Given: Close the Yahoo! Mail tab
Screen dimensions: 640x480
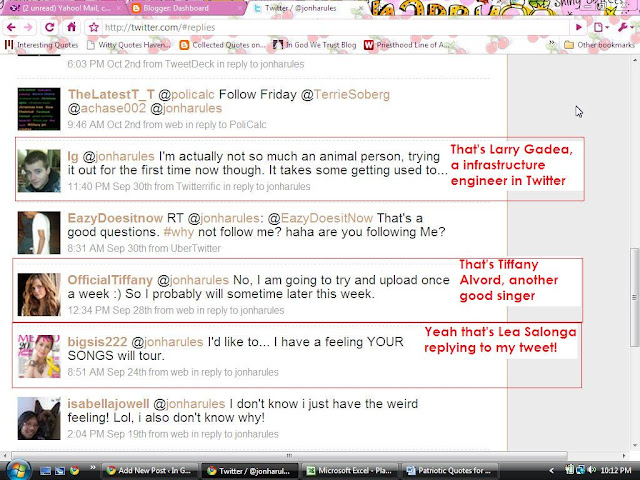Looking at the screenshot, I should [119, 8].
